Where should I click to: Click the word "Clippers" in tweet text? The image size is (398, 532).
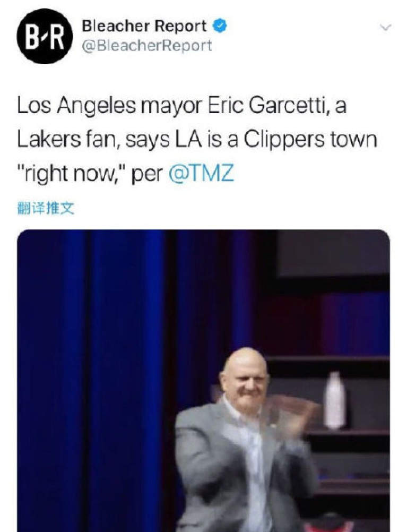click(284, 140)
